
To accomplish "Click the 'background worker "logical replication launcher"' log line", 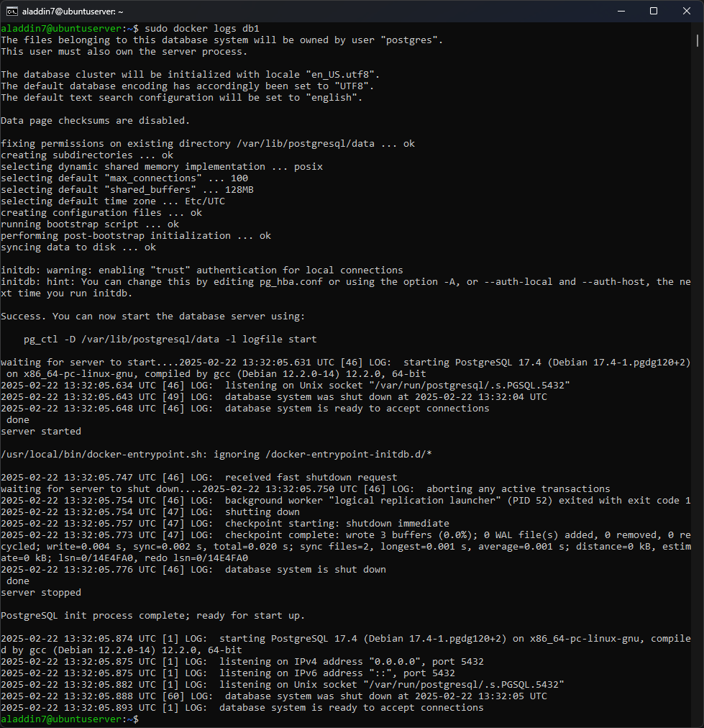I will (x=346, y=501).
